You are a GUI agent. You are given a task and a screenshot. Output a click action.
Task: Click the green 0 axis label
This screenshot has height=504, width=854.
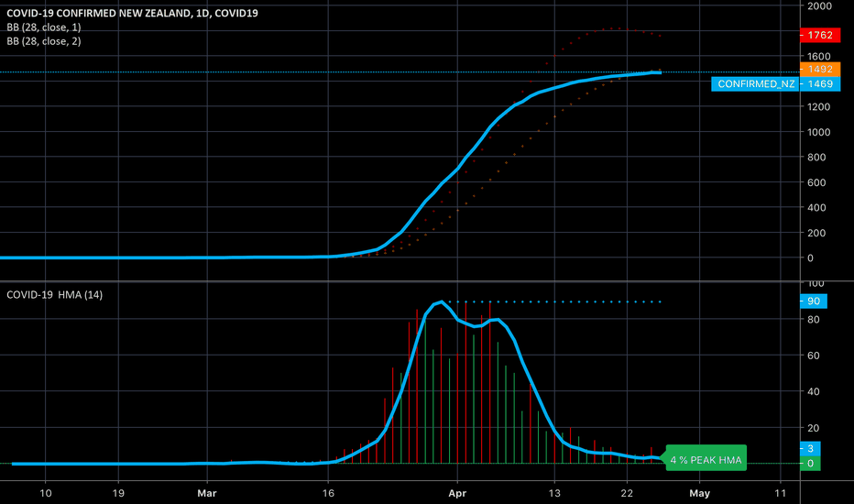(810, 464)
